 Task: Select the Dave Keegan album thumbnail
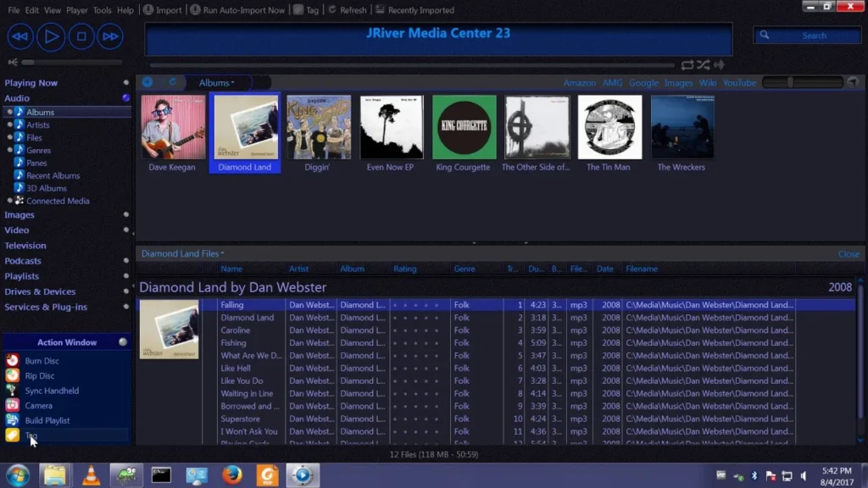coord(173,127)
